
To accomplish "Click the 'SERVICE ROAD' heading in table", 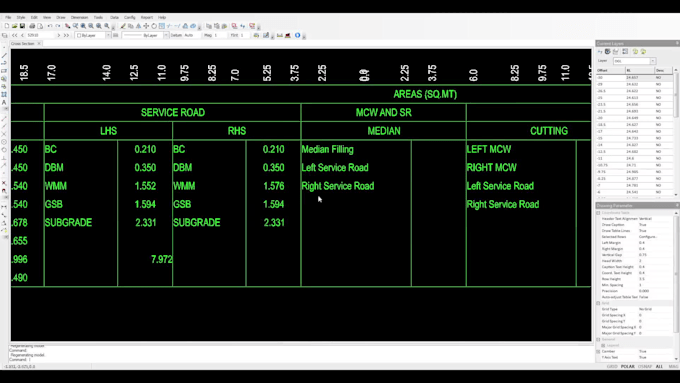I will click(173, 112).
